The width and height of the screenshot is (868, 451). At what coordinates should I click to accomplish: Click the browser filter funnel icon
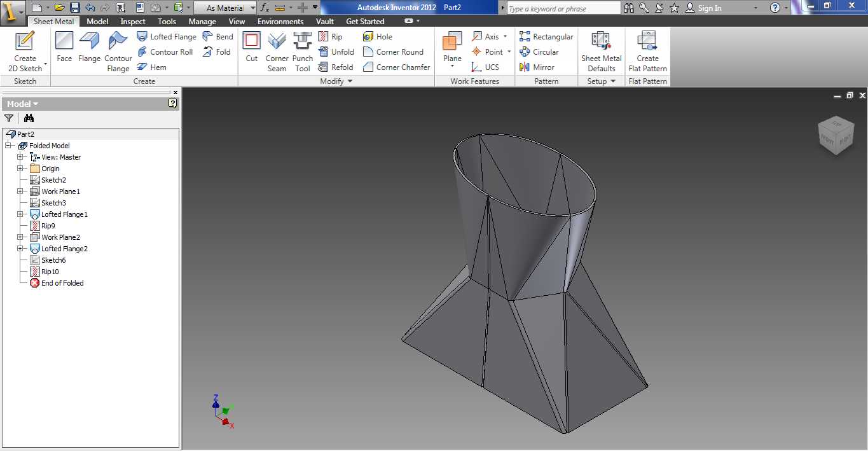pos(9,118)
